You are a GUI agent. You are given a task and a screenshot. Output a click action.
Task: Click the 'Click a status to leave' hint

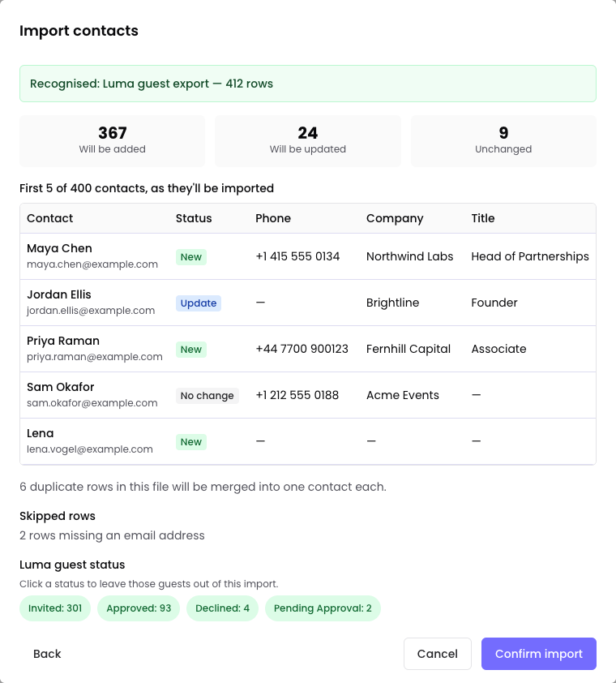point(149,584)
